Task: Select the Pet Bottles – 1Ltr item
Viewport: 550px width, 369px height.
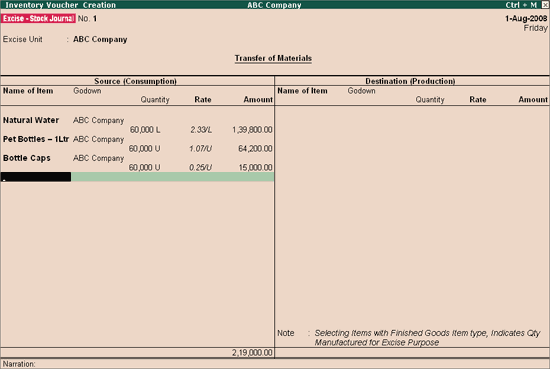Action: coord(36,139)
